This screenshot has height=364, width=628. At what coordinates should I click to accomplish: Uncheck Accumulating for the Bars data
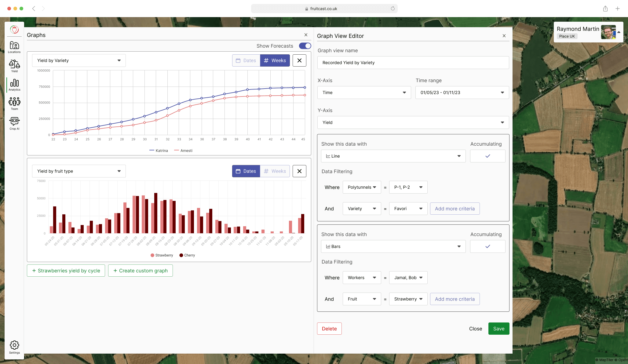(x=487, y=246)
